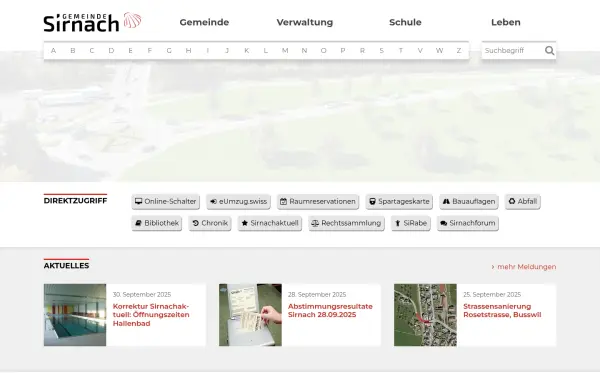Click the Gemeinde Sirnach logo

point(92,22)
